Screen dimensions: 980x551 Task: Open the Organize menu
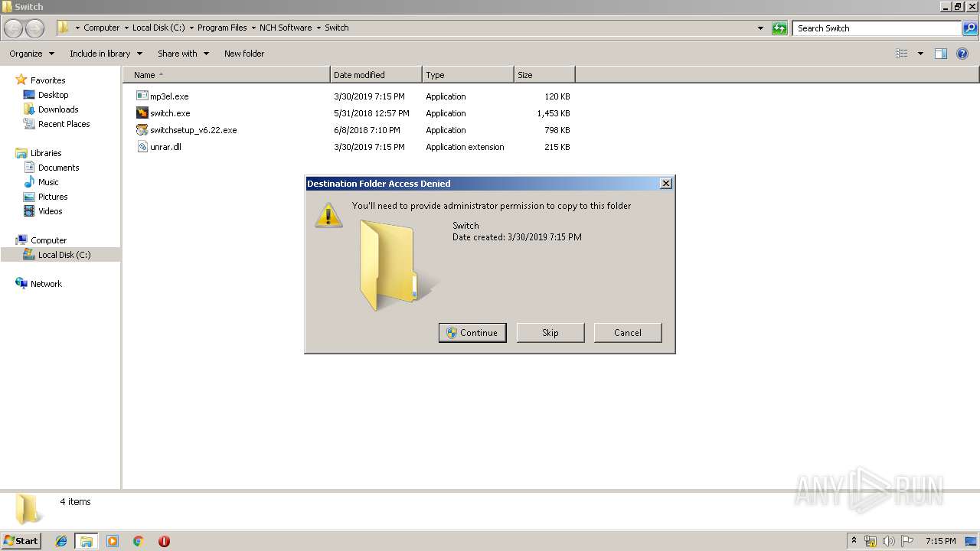32,54
